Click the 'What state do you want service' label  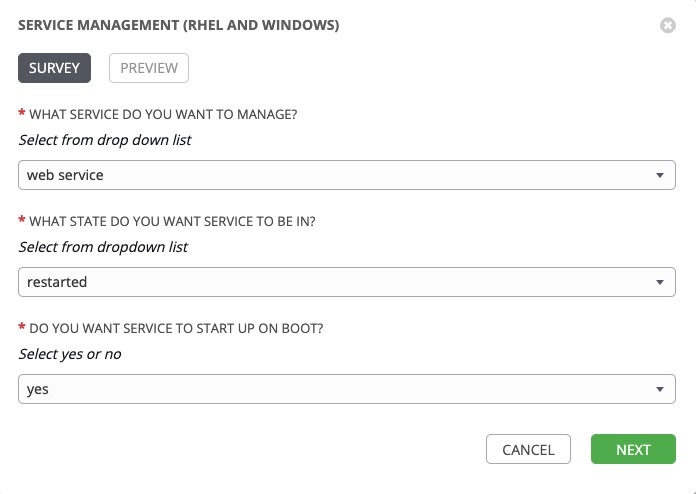pos(174,221)
